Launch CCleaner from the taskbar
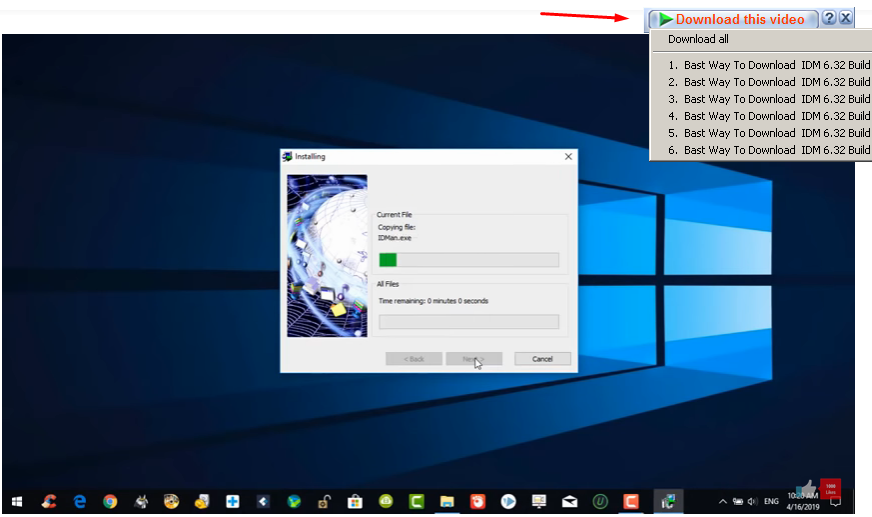 49,502
